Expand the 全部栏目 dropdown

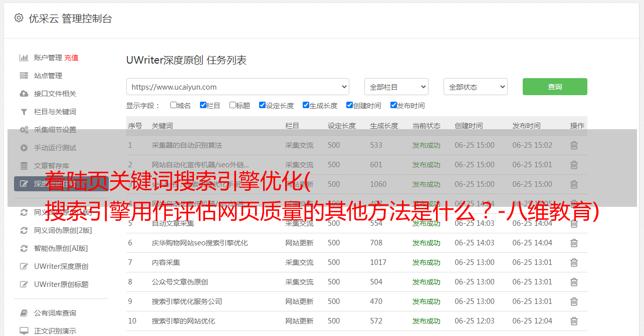click(396, 87)
